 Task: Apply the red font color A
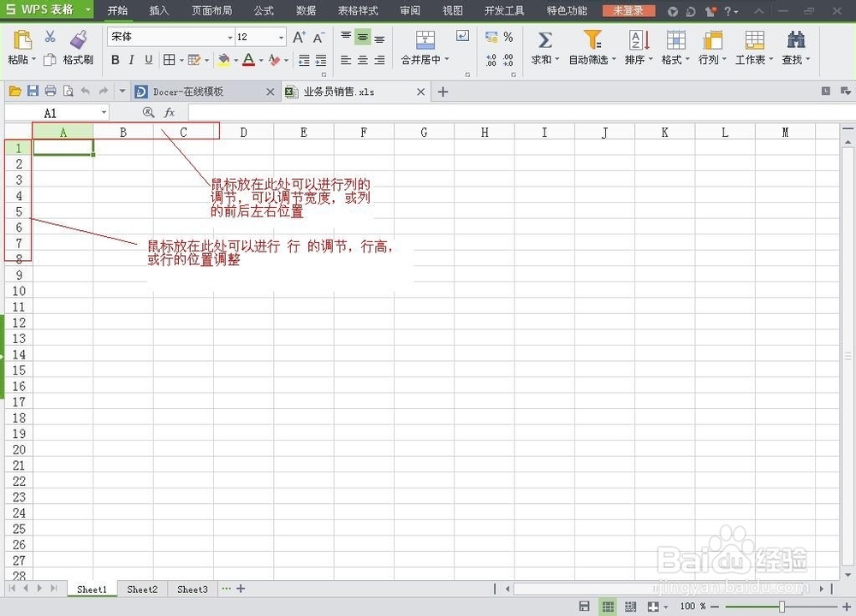[x=249, y=60]
